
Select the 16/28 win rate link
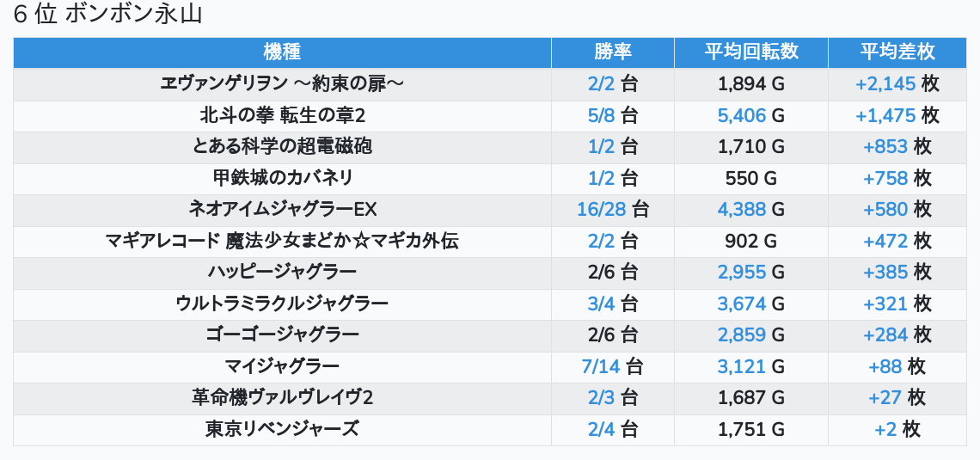pyautogui.click(x=602, y=209)
